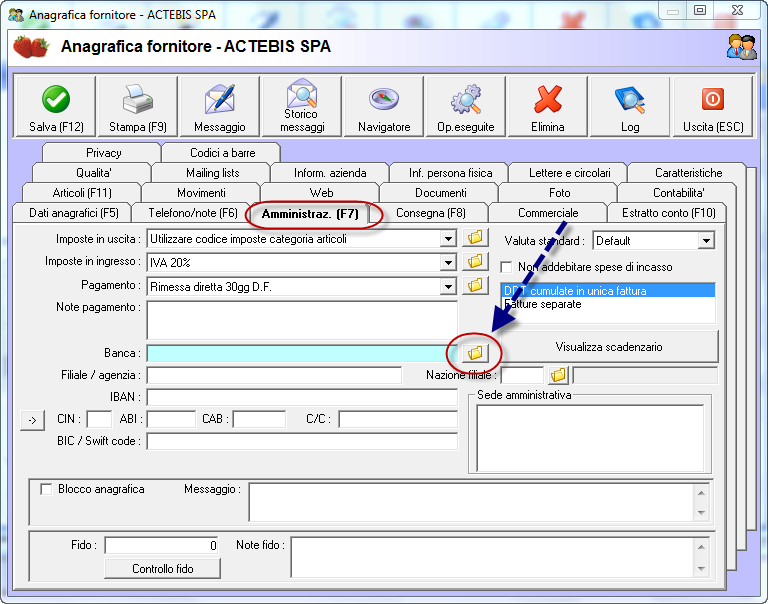
Task: Open folder lookup next to Nazione filiale
Action: [x=558, y=375]
